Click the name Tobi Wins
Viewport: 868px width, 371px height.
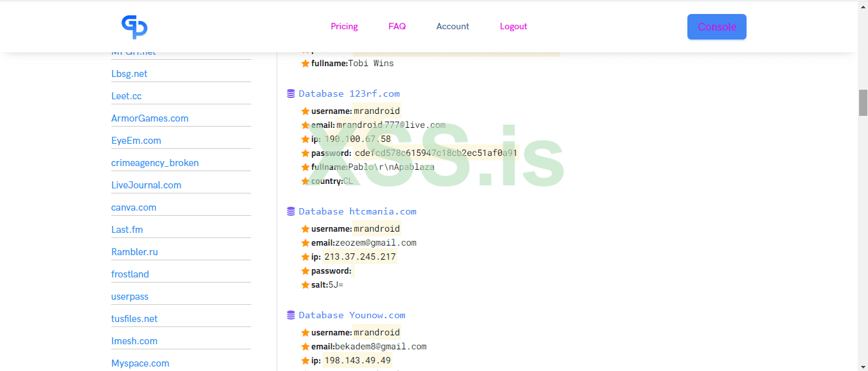point(371,63)
